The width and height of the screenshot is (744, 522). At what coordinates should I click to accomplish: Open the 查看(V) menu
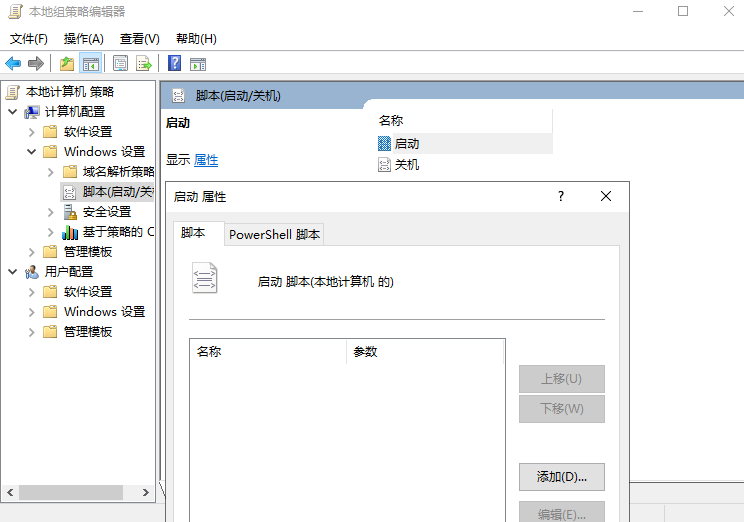click(139, 39)
